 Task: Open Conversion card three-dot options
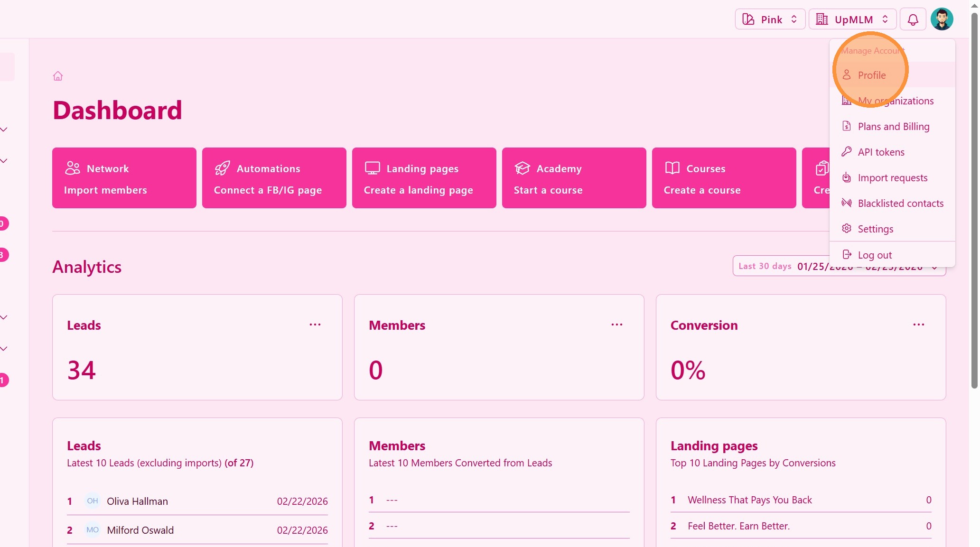click(x=918, y=324)
